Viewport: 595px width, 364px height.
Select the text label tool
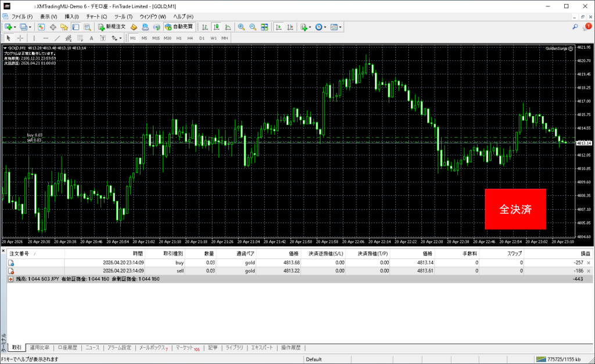point(91,38)
